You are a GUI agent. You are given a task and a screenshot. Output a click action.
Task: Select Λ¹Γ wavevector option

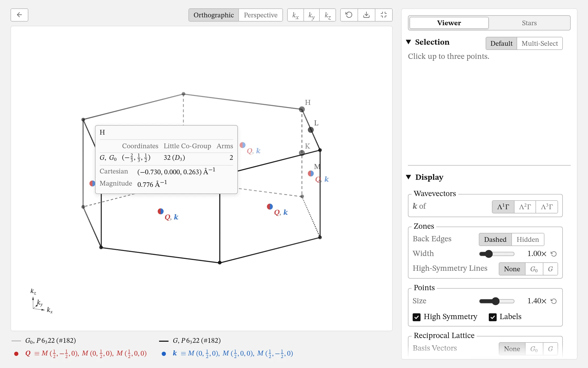tap(503, 207)
